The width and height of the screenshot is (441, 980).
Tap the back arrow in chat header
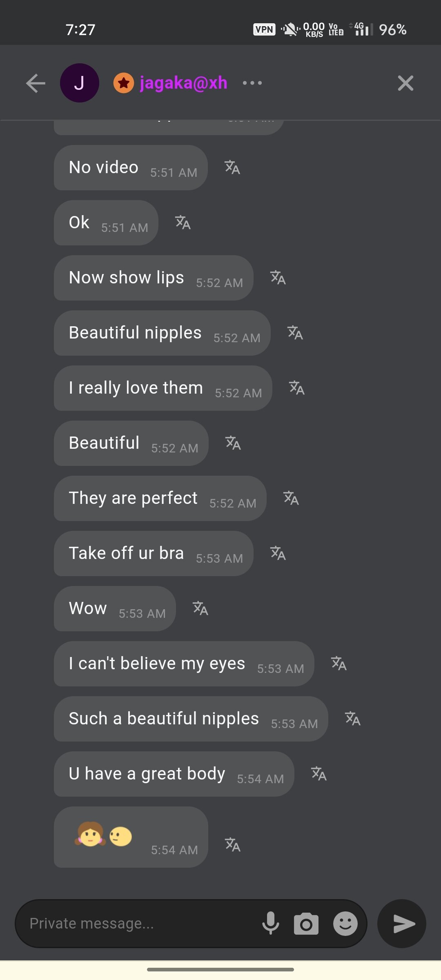pos(36,83)
